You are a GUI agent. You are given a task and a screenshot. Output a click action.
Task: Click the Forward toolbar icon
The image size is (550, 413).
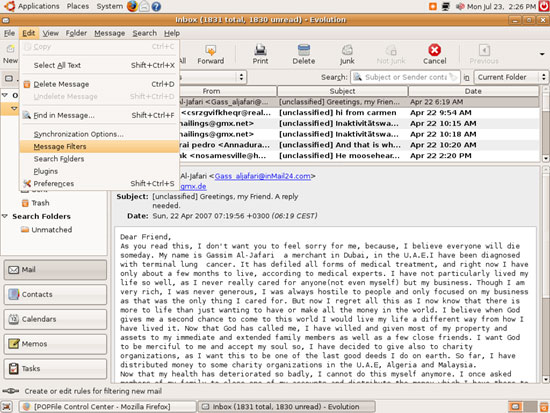coord(210,54)
